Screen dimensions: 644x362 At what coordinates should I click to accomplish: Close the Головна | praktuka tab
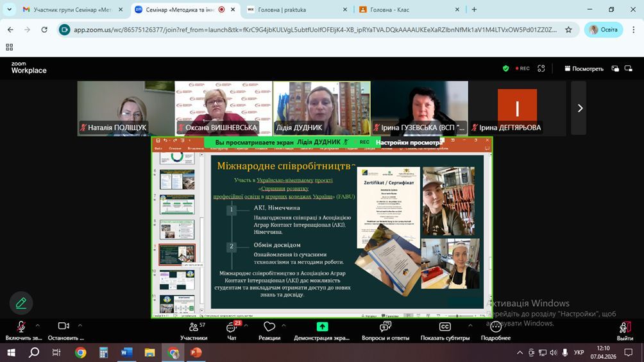345,10
